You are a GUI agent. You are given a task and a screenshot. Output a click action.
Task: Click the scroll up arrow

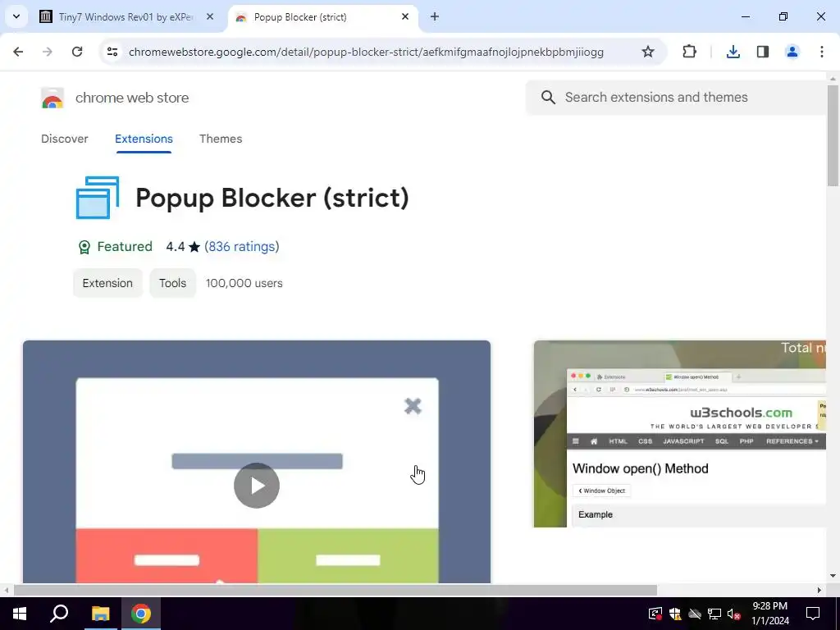click(x=833, y=78)
